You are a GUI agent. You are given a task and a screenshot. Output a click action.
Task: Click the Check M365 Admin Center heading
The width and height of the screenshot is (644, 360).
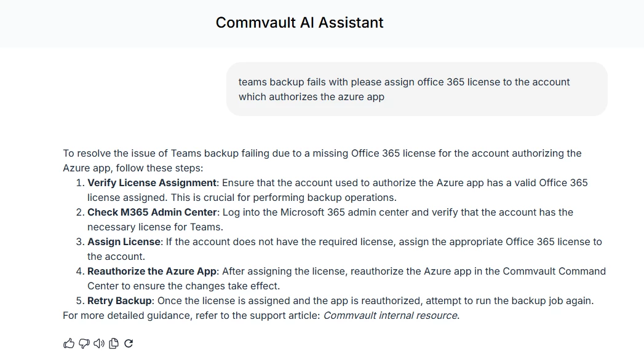[152, 212]
